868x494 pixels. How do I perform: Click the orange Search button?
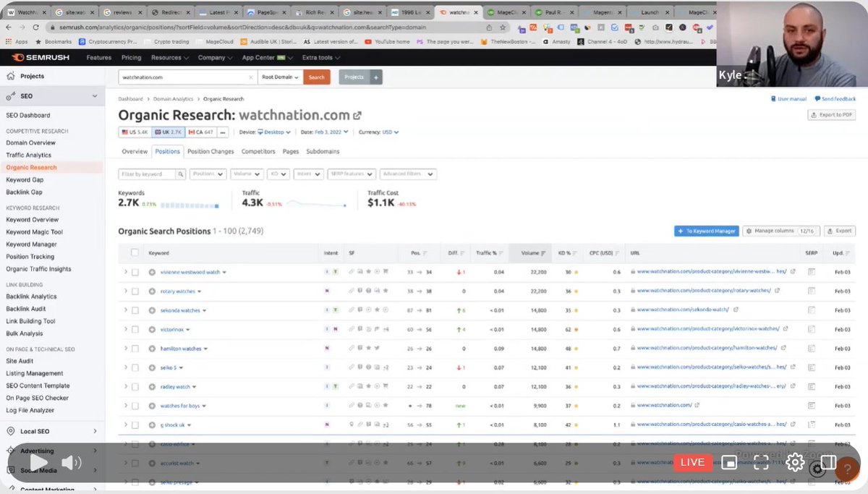[317, 77]
